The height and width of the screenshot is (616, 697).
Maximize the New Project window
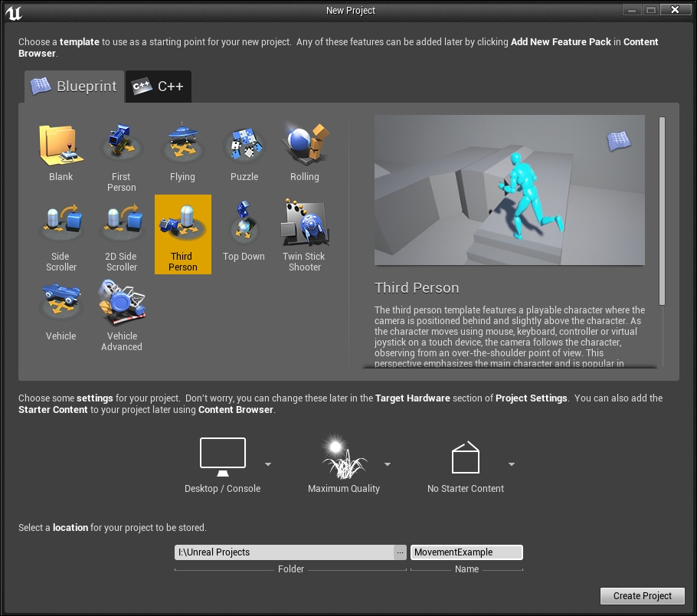[x=651, y=10]
